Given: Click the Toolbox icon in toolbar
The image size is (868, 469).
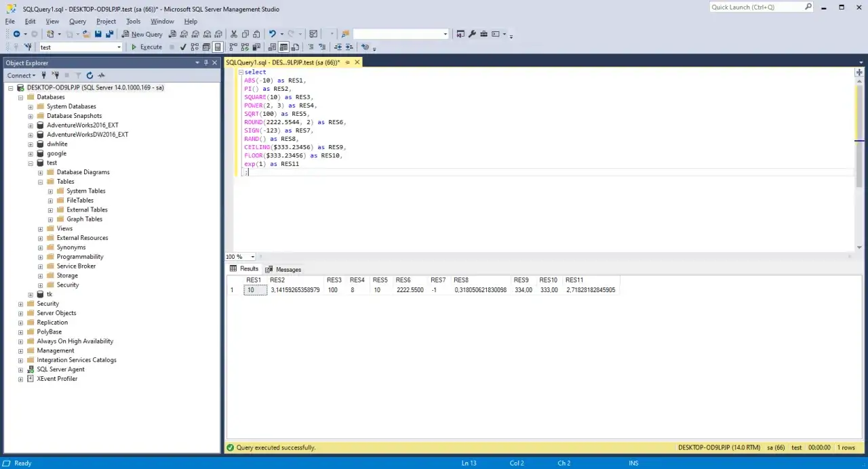Looking at the screenshot, I should click(x=484, y=34).
